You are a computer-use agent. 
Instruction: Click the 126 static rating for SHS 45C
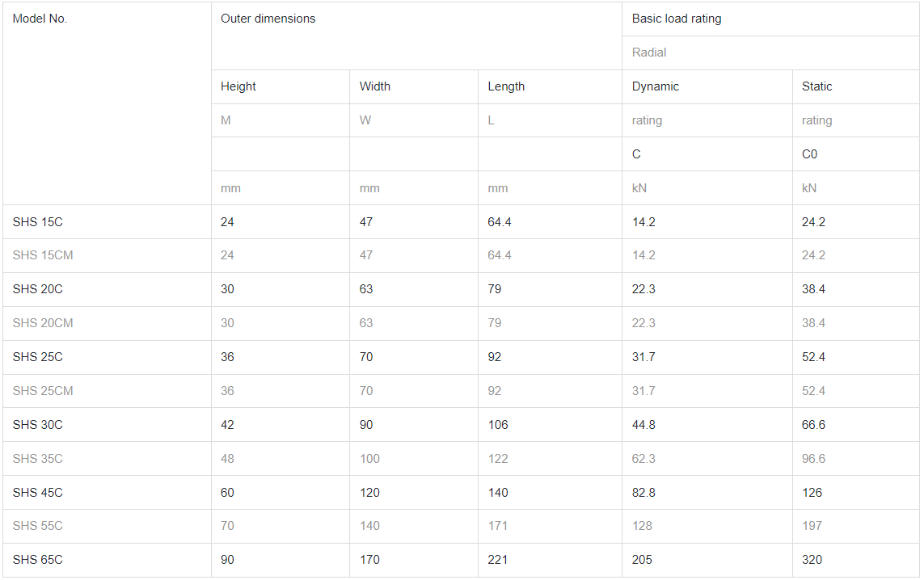(x=812, y=493)
